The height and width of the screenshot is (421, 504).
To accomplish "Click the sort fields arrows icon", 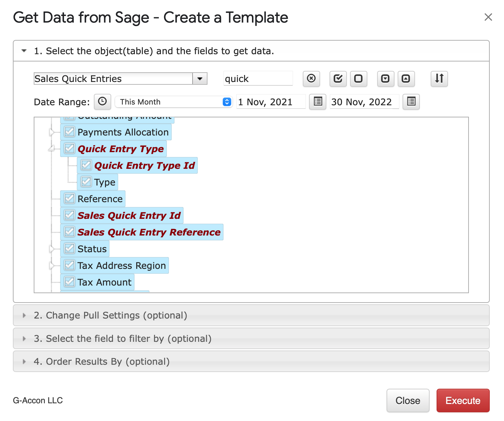I will [439, 79].
